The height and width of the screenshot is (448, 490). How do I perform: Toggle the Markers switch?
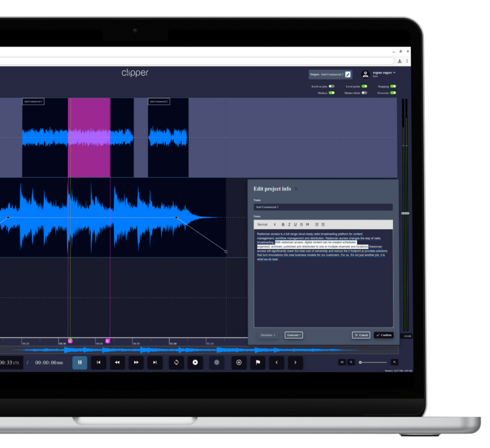(332, 93)
